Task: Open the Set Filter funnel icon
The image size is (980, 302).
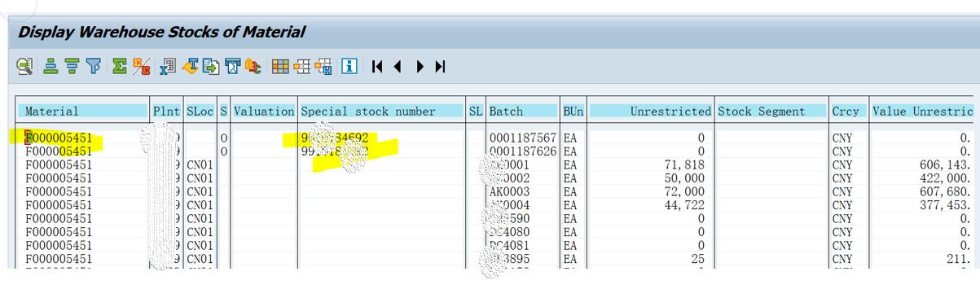Action: [94, 66]
